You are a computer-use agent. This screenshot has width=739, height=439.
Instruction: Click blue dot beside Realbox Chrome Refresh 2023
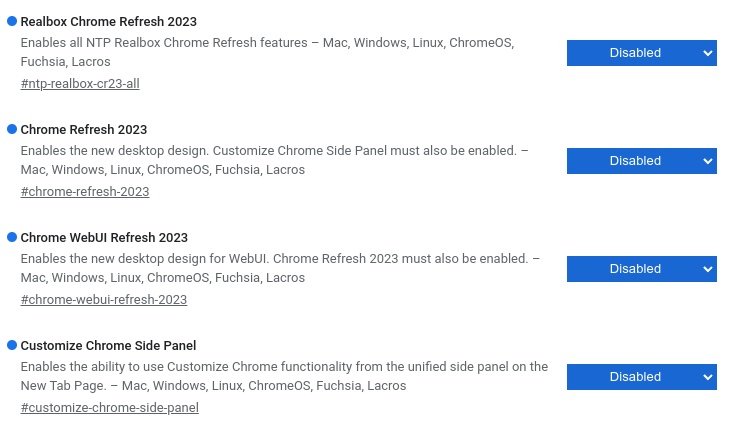pyautogui.click(x=12, y=21)
